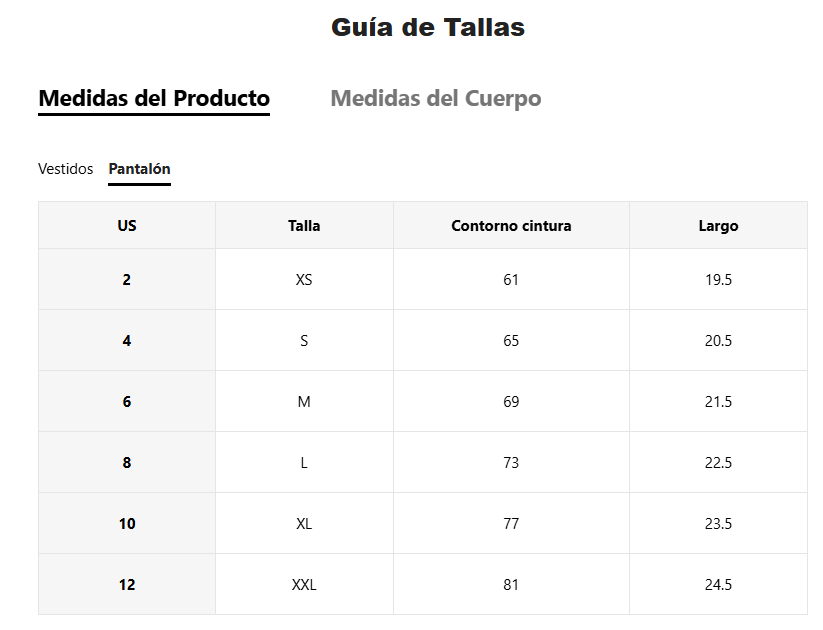Open the Medidas del Producto tab
The height and width of the screenshot is (630, 823).
[x=154, y=99]
